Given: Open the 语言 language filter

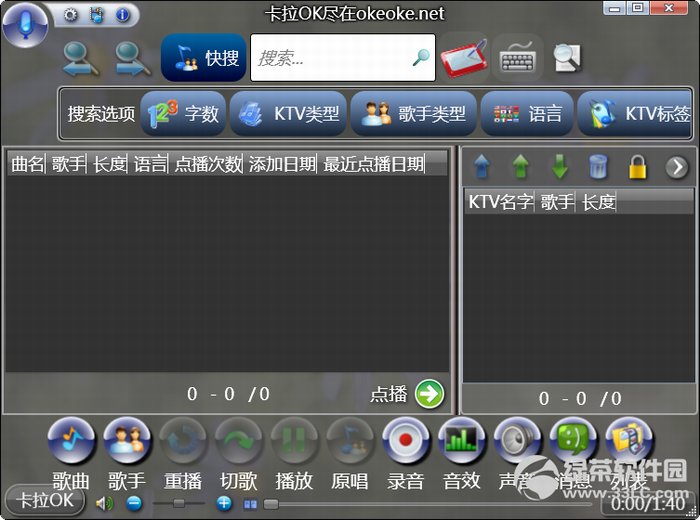Looking at the screenshot, I should tap(527, 113).
